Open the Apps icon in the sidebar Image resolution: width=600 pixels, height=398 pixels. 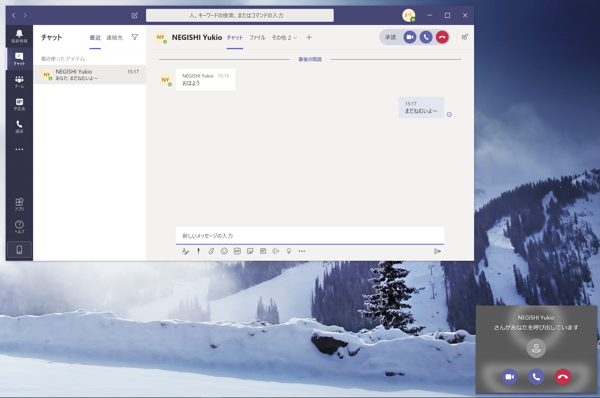pyautogui.click(x=19, y=204)
